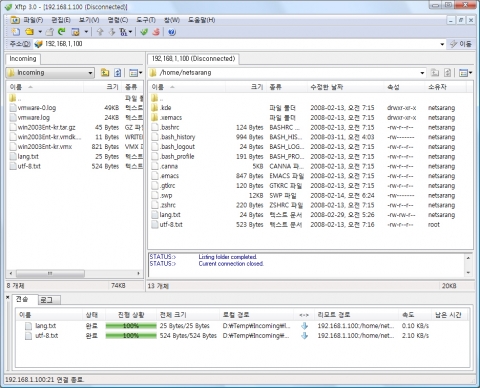Sort the local list by 이름 column

coord(45,87)
